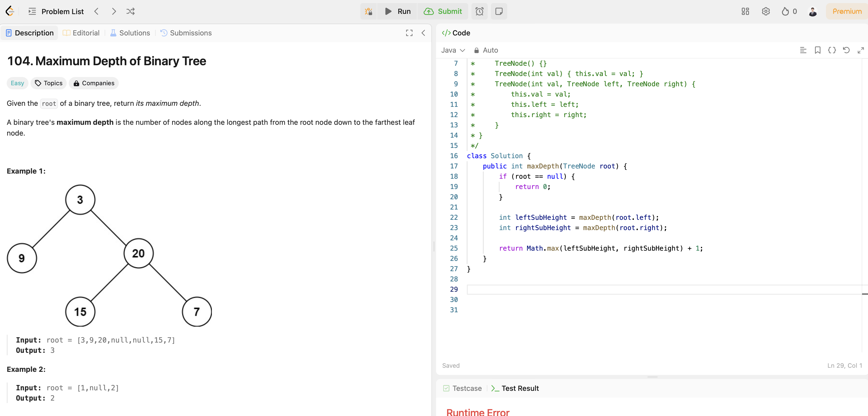The width and height of the screenshot is (868, 416).
Task: Click the Runtime Error result text
Action: click(x=477, y=412)
